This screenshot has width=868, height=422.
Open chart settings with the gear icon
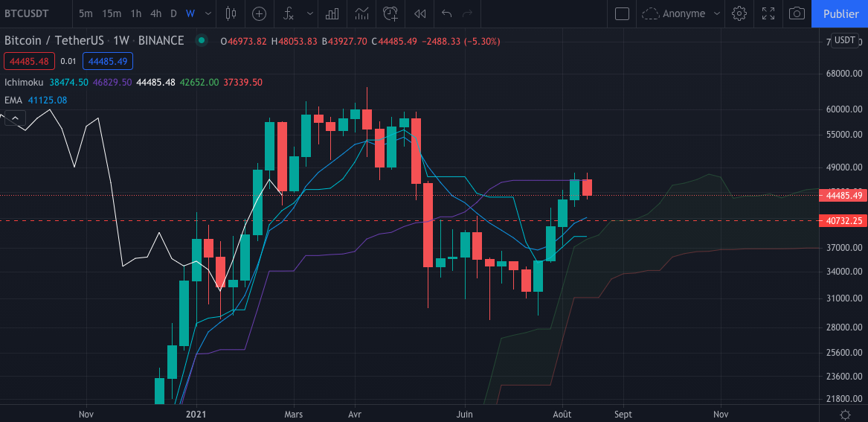(739, 13)
